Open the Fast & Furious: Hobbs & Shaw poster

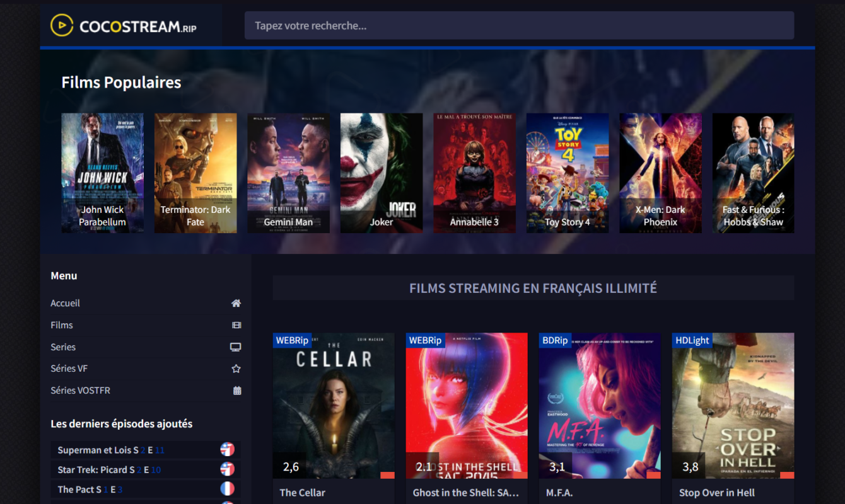pos(754,173)
